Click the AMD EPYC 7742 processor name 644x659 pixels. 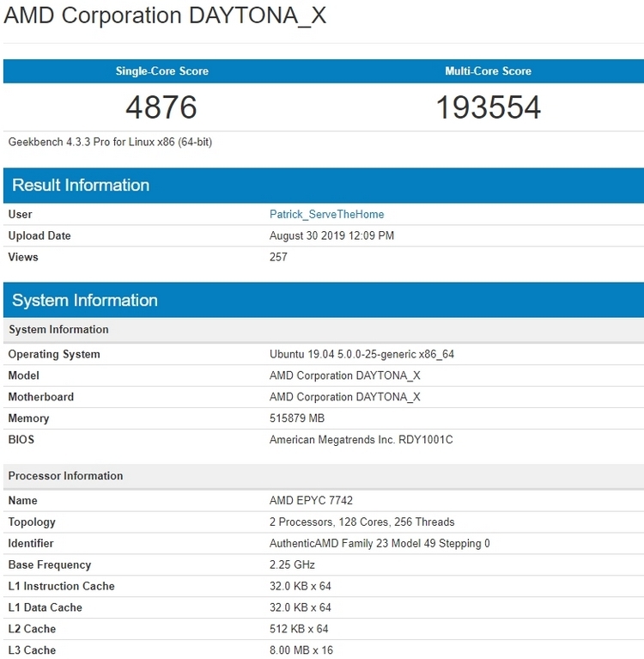pos(311,500)
